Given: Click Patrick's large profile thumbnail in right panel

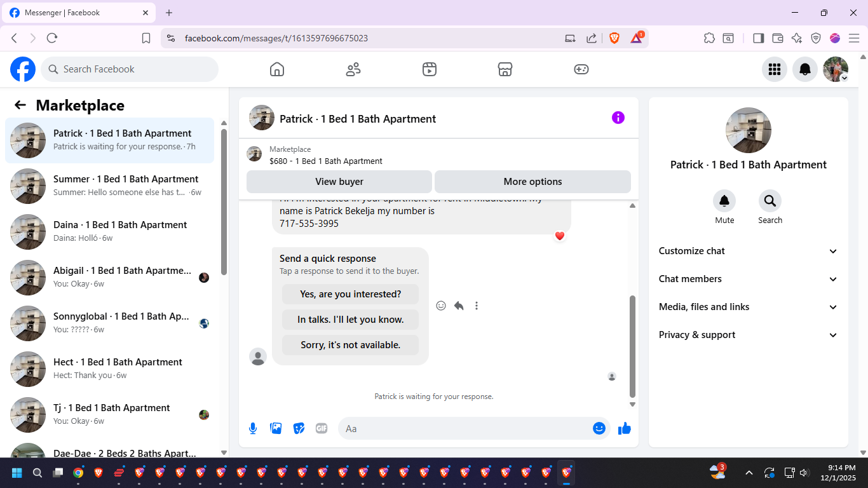Looking at the screenshot, I should pyautogui.click(x=749, y=130).
